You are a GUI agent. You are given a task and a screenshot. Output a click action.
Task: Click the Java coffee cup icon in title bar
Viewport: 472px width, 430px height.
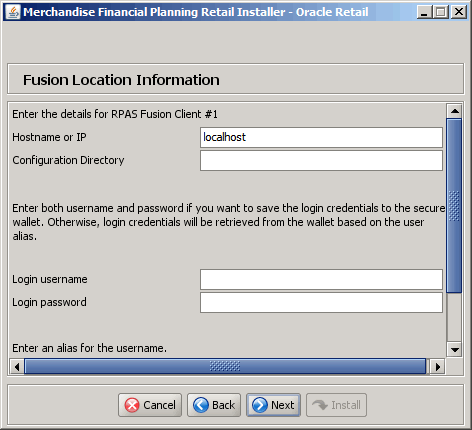pos(13,12)
